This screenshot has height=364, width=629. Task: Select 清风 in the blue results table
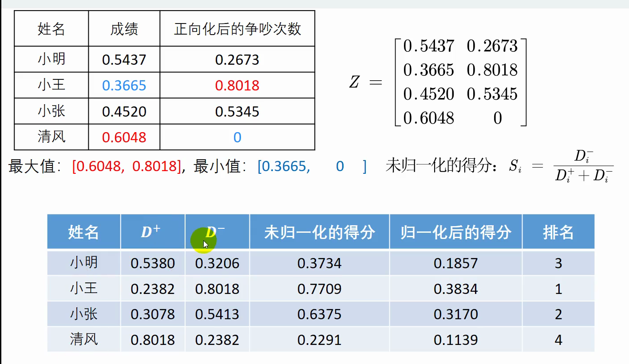click(x=84, y=339)
